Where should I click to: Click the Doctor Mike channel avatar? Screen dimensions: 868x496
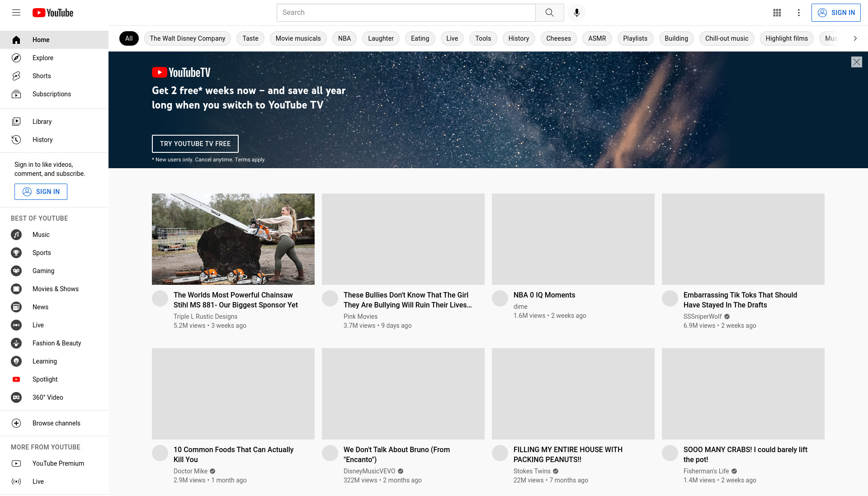tap(160, 453)
